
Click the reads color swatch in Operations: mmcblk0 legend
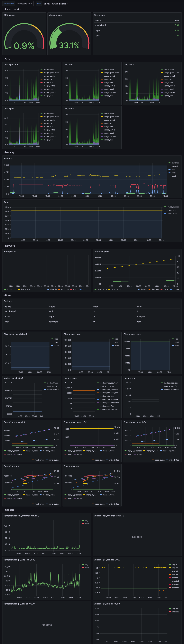[x=5, y=454]
